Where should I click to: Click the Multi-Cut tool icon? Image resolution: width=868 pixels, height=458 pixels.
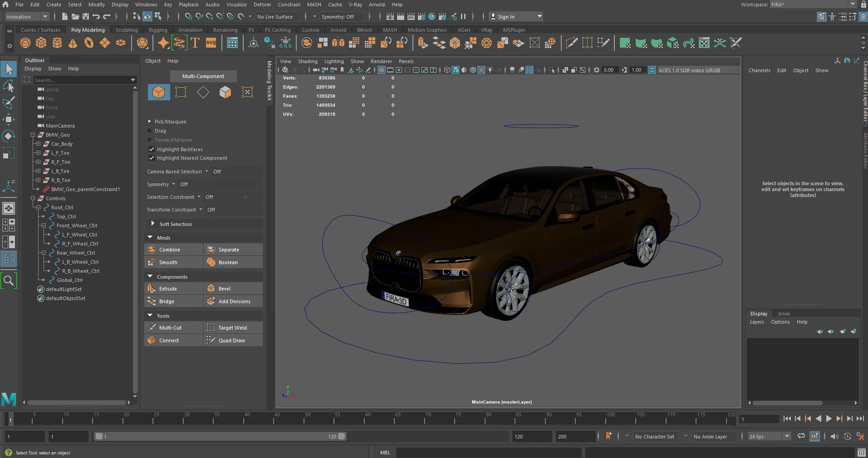[152, 328]
